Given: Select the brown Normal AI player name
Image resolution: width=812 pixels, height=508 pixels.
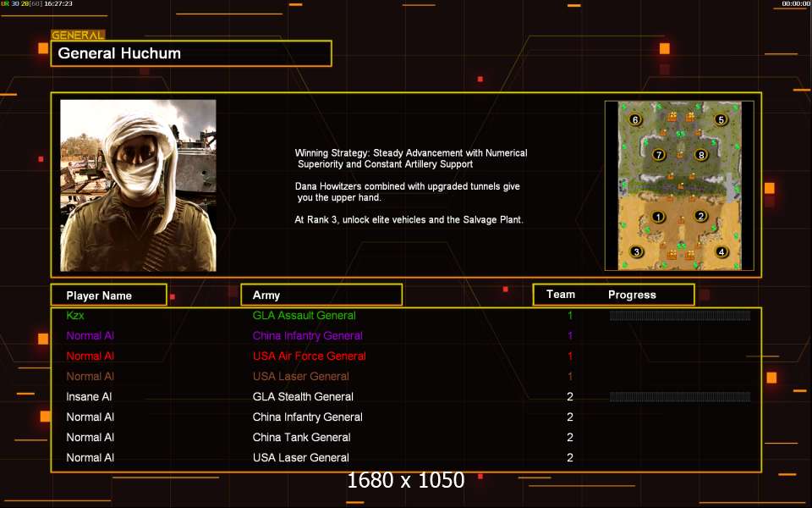Looking at the screenshot, I should 91,376.
